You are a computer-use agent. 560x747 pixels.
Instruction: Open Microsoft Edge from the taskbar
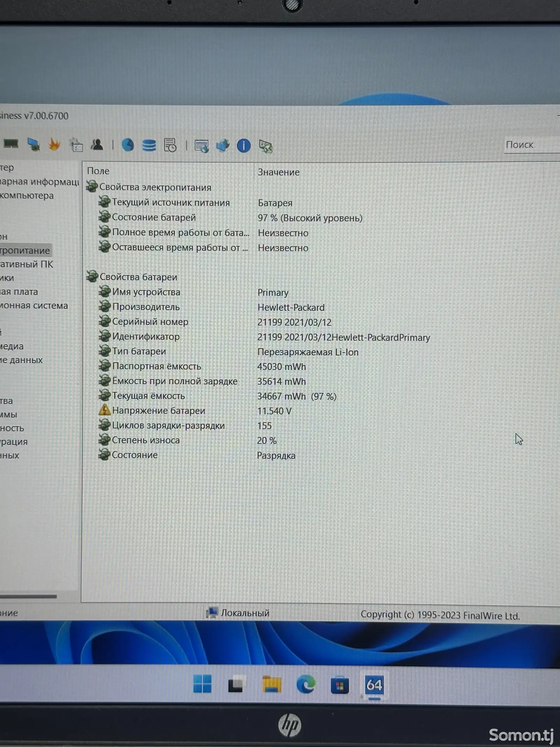(x=306, y=684)
